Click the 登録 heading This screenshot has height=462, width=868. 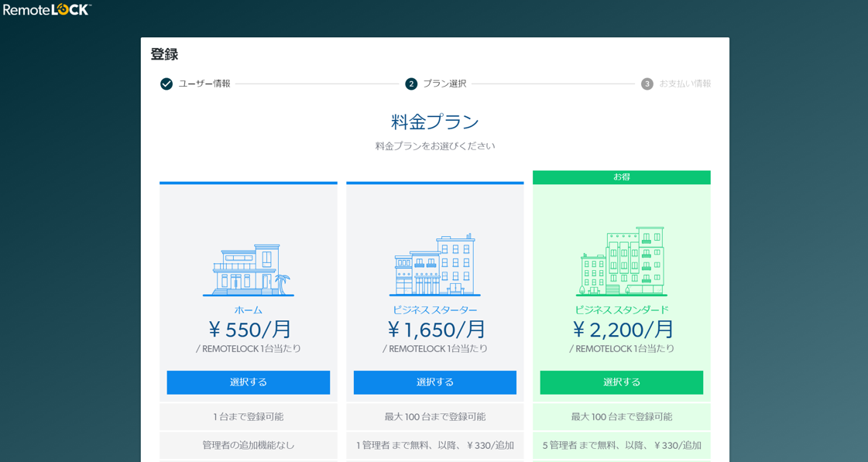point(164,54)
